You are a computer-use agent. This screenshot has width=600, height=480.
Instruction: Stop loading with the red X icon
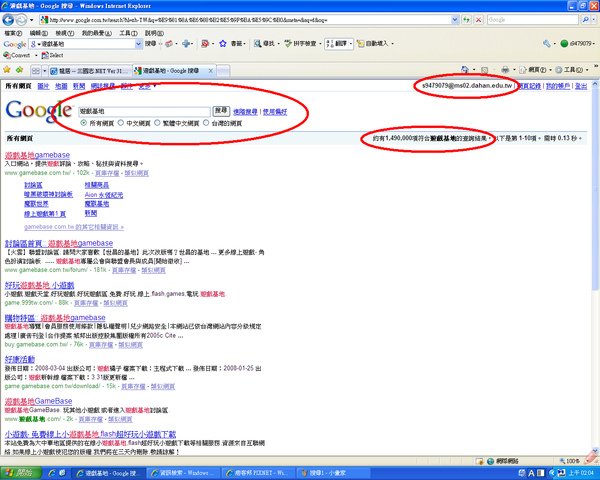[478, 20]
